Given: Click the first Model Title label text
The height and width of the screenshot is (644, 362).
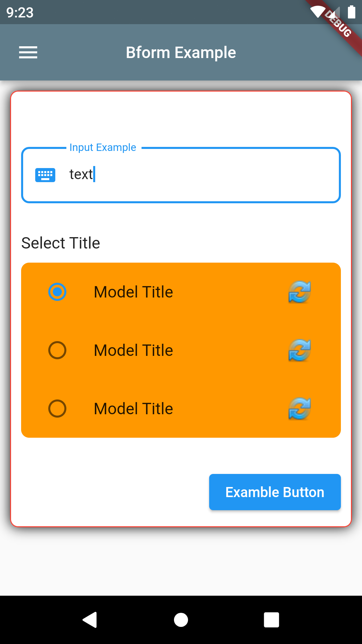Looking at the screenshot, I should (x=133, y=292).
